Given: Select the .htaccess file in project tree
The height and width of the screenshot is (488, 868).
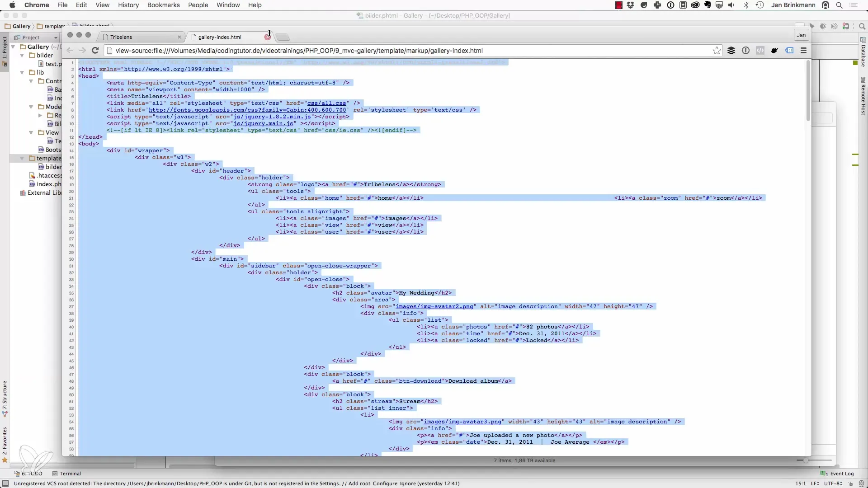Looking at the screenshot, I should (45, 176).
